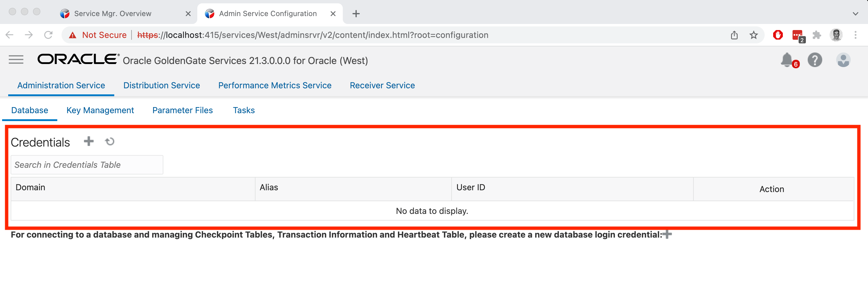Image resolution: width=868 pixels, height=301 pixels.
Task: Open the notifications bell
Action: point(787,60)
